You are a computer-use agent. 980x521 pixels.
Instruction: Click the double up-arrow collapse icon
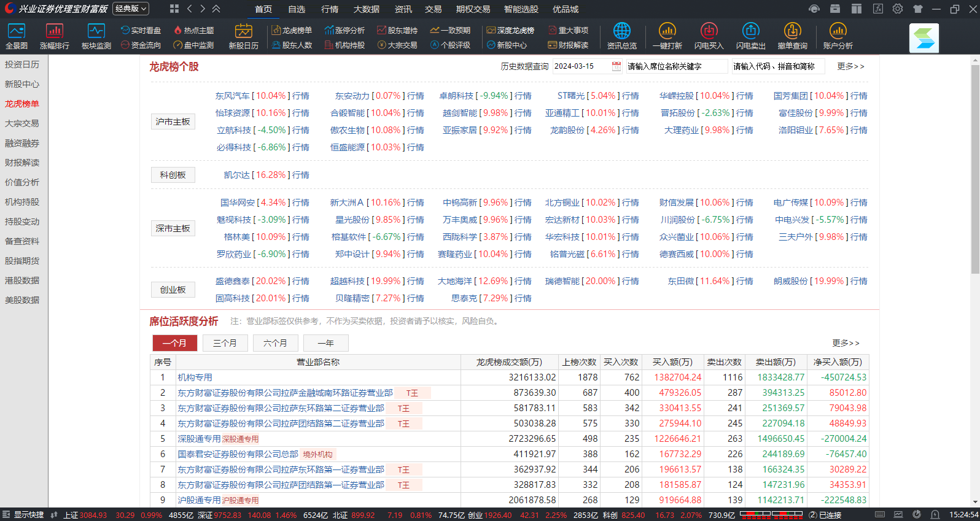pos(216,9)
